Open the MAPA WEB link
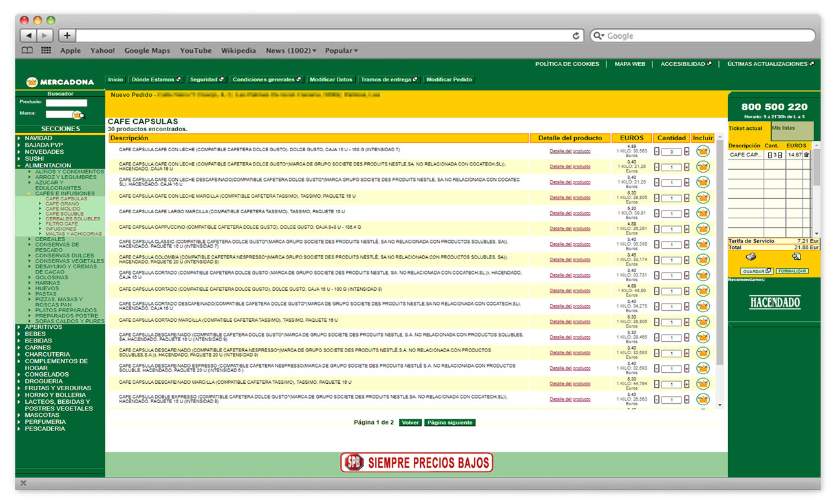 (630, 64)
